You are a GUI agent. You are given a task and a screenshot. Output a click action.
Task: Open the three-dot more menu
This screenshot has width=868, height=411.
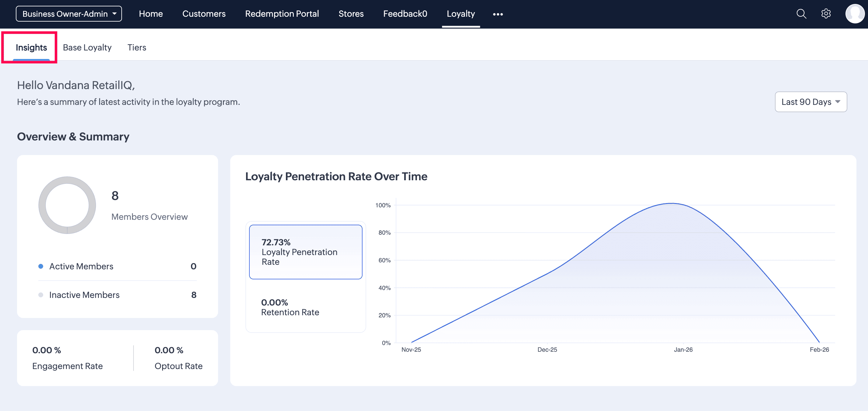pyautogui.click(x=498, y=14)
